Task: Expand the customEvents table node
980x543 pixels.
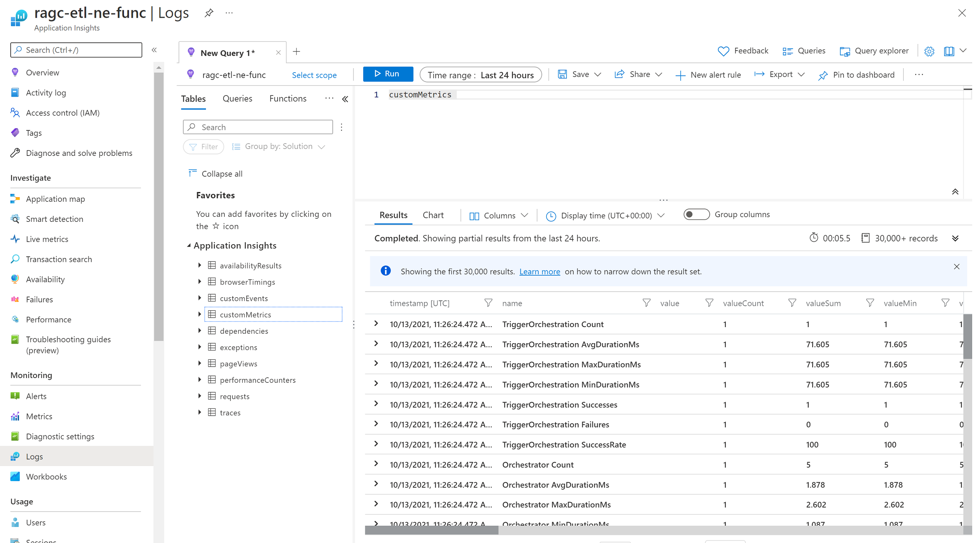Action: click(x=199, y=298)
